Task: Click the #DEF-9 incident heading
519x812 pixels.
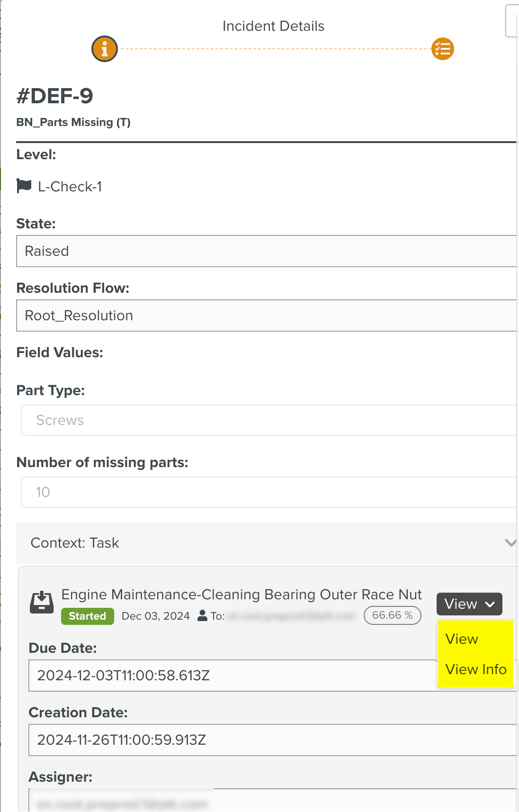Action: (x=55, y=96)
